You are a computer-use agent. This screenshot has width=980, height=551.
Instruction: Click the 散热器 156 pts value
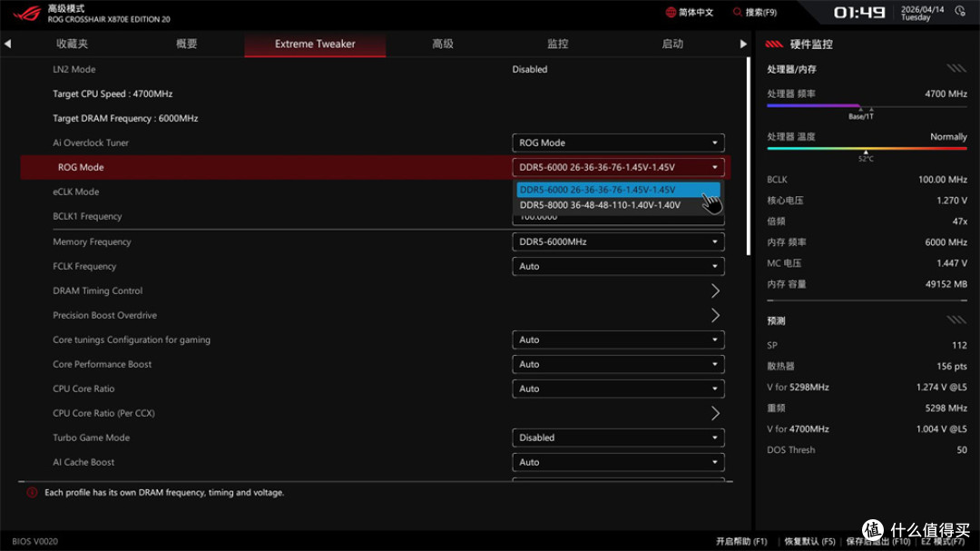(x=952, y=367)
